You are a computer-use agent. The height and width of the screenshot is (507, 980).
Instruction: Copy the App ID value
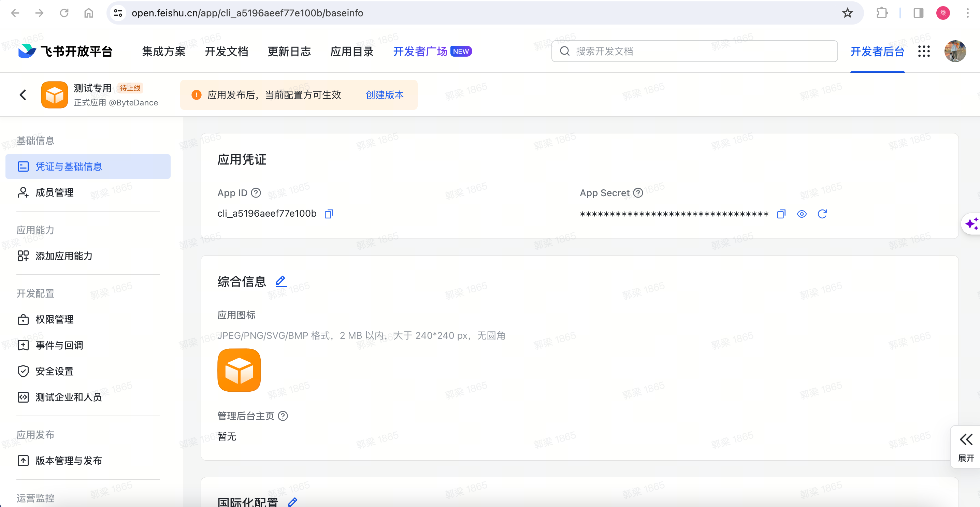pyautogui.click(x=329, y=214)
